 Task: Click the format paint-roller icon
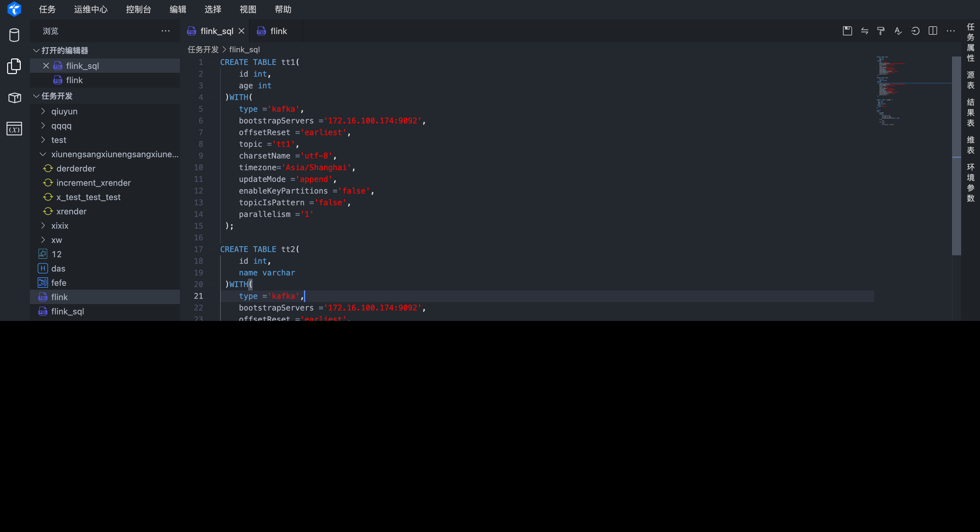(881, 31)
